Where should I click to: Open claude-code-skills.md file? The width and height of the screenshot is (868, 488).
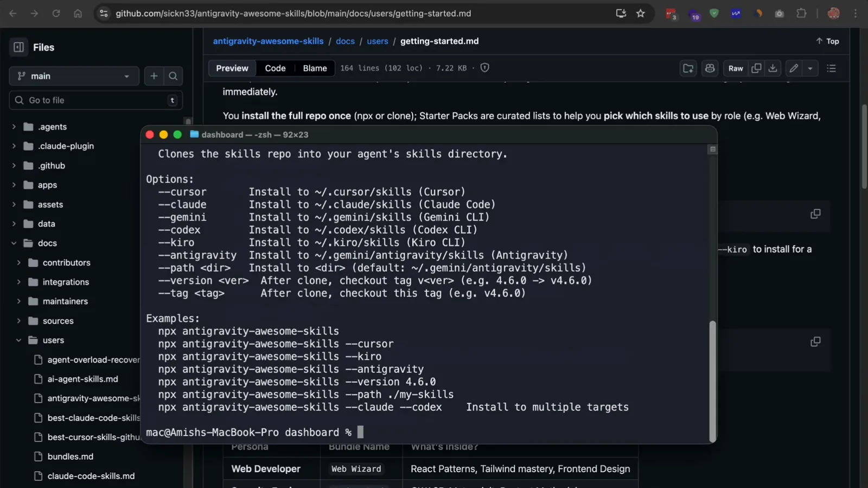pos(91,476)
